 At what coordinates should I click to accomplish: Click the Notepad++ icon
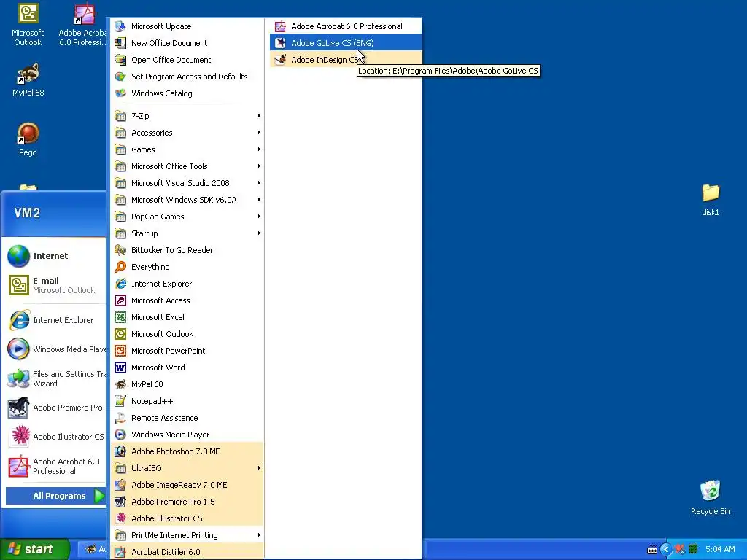click(120, 401)
